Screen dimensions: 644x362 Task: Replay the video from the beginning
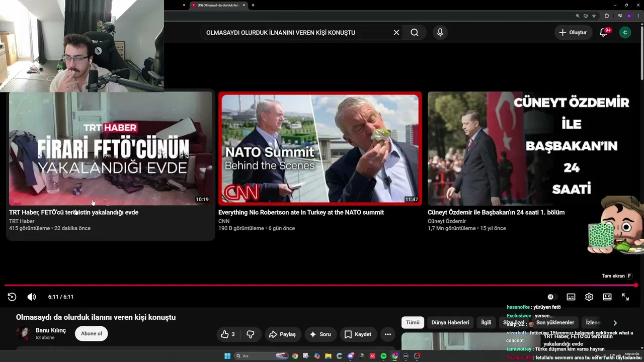point(12,297)
